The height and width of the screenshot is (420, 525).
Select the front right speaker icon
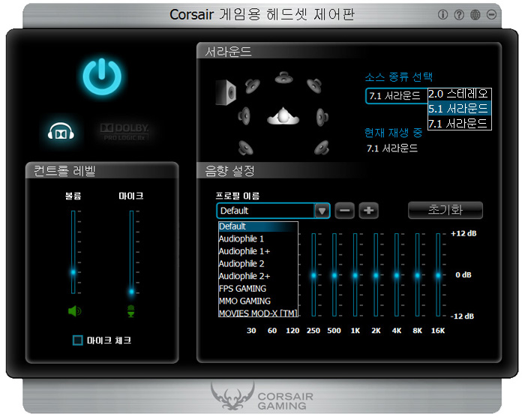tap(314, 85)
